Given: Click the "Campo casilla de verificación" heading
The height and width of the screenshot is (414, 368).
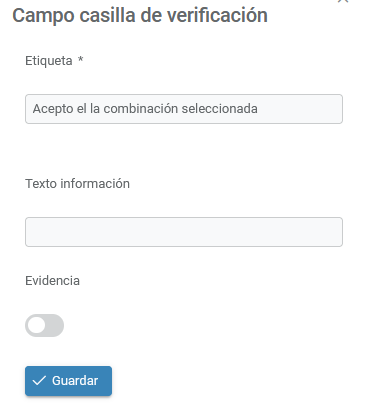Looking at the screenshot, I should coord(140,16).
